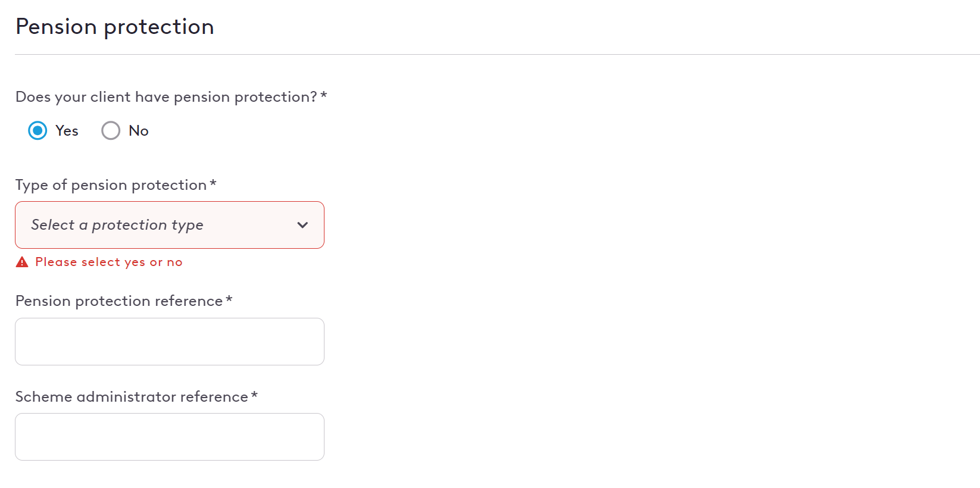
Task: Click asterisk beside Type of pension protection
Action: point(213,183)
